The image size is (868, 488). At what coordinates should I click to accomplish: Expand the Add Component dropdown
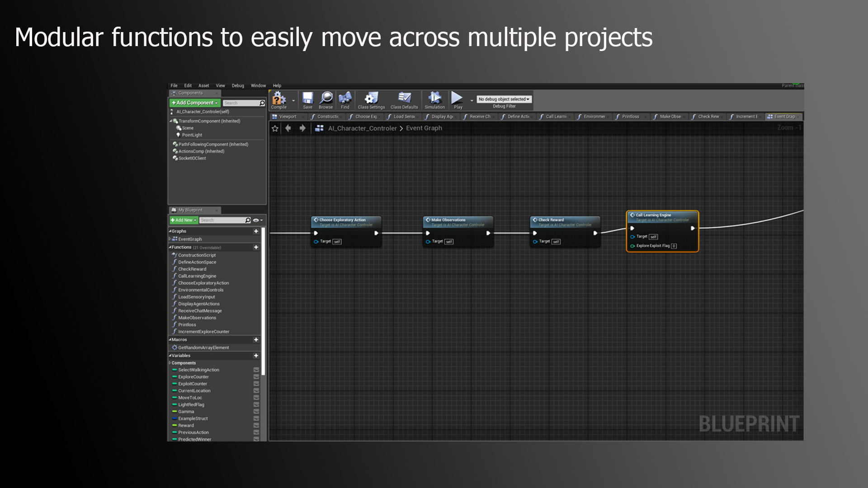click(x=195, y=103)
